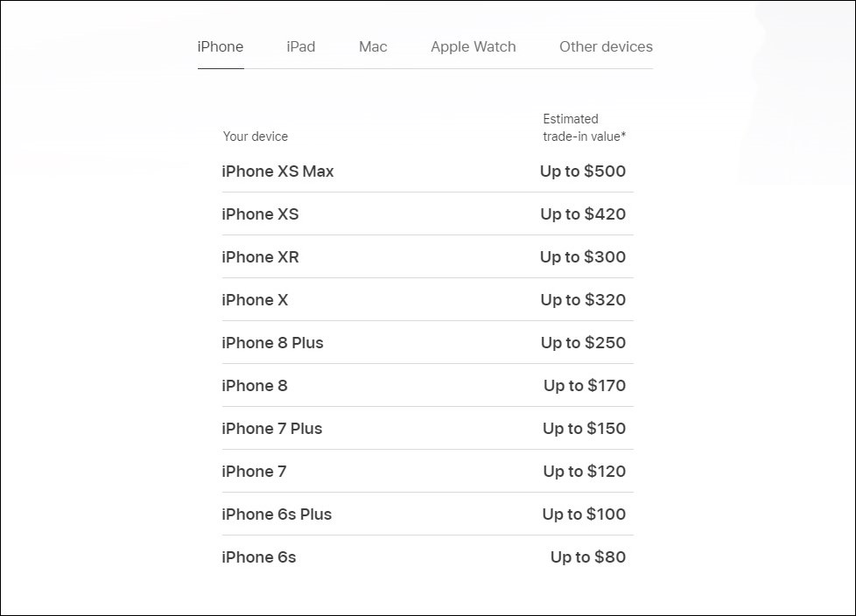Switch to the Apple Watch tab
Screen dimensions: 856x616
point(474,47)
